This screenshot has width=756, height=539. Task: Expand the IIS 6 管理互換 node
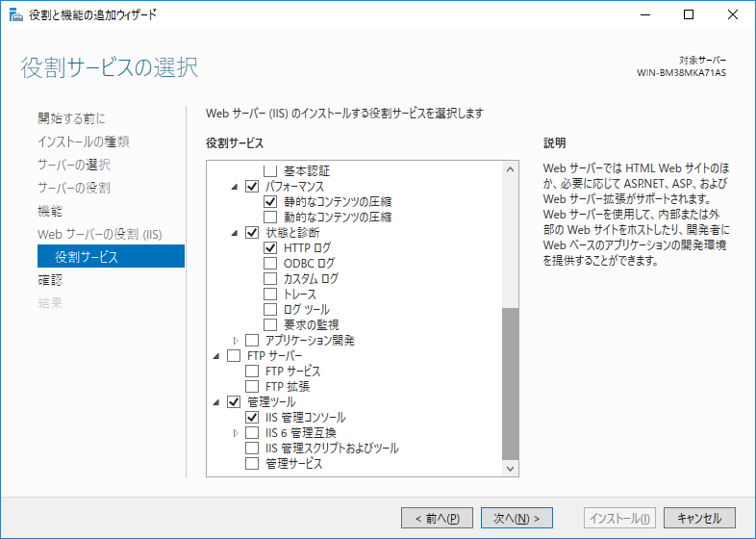[236, 433]
